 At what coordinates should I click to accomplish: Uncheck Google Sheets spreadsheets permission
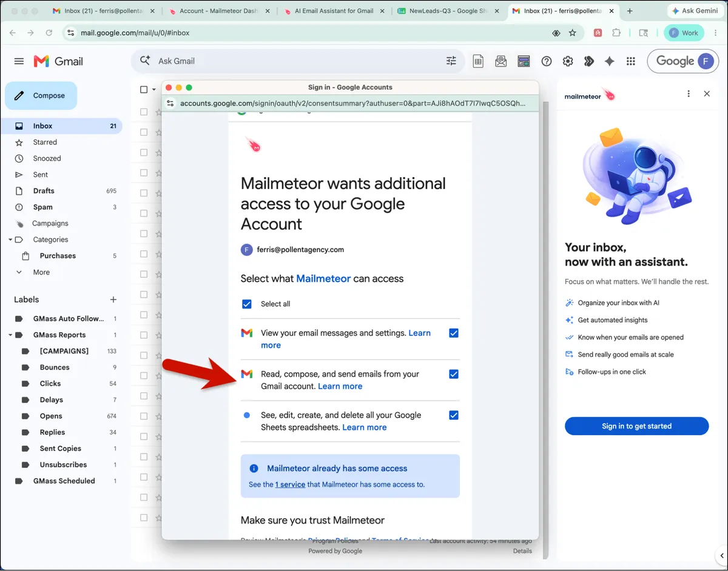pos(454,415)
